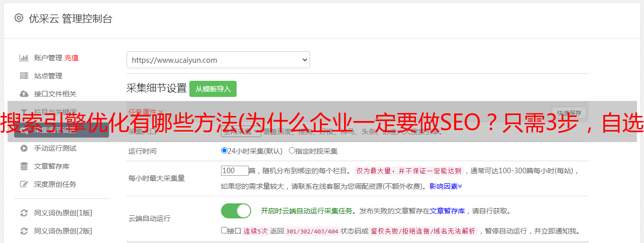Select 手动运行测试 in the sidebar
The height and width of the screenshot is (243, 644).
pyautogui.click(x=55, y=148)
